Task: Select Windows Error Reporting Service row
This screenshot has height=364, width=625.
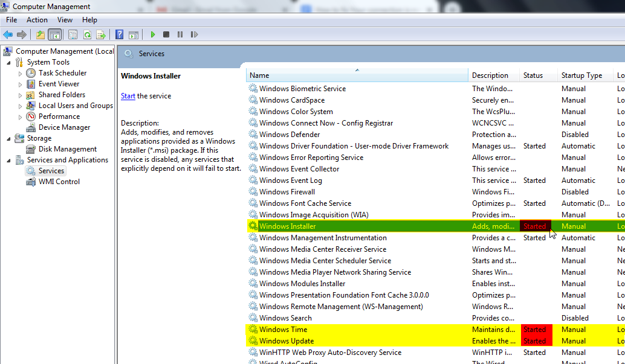Action: (x=311, y=158)
